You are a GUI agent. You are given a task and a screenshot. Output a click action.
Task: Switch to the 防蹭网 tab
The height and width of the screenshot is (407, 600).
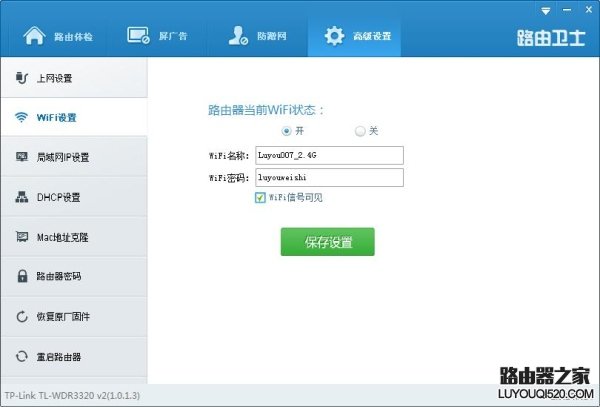tap(257, 36)
